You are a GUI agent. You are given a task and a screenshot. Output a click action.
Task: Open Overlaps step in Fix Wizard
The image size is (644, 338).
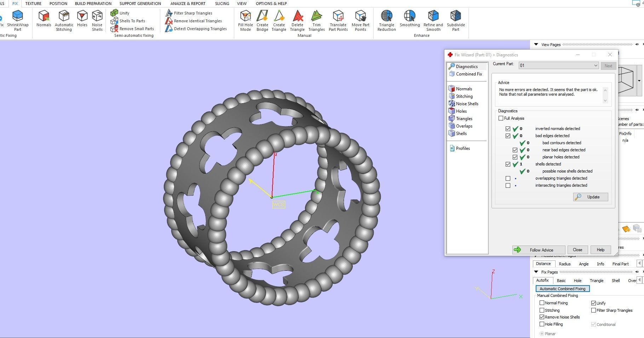(x=461, y=126)
